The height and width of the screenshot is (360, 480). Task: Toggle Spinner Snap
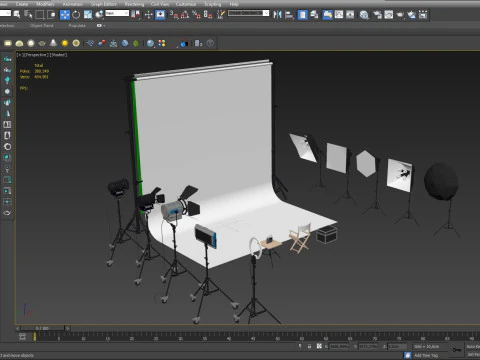(208, 14)
